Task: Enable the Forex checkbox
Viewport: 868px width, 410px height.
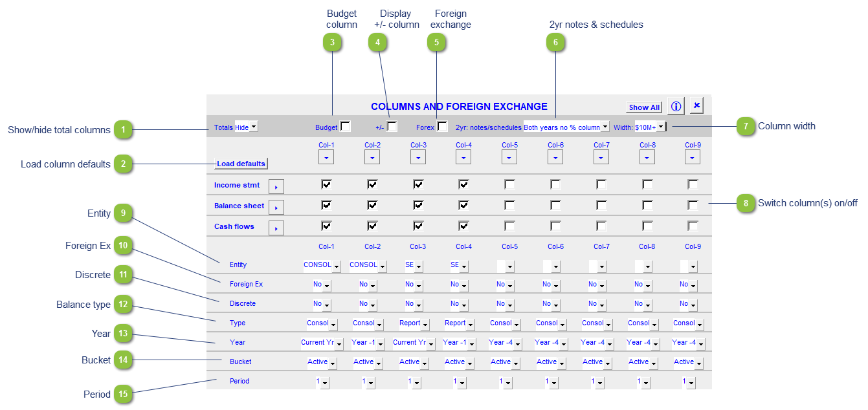Action: 443,127
